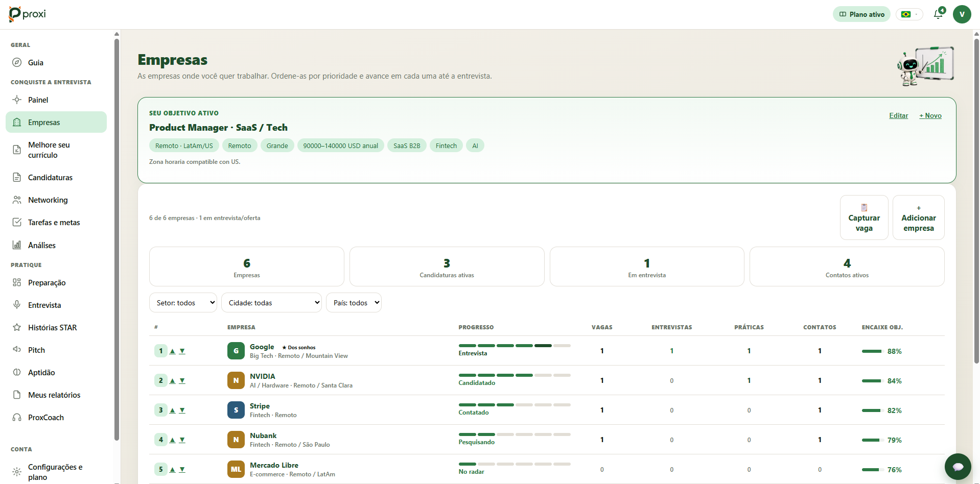Click Adicionar empresa button
Viewport: 980px width, 484px height.
click(x=918, y=217)
